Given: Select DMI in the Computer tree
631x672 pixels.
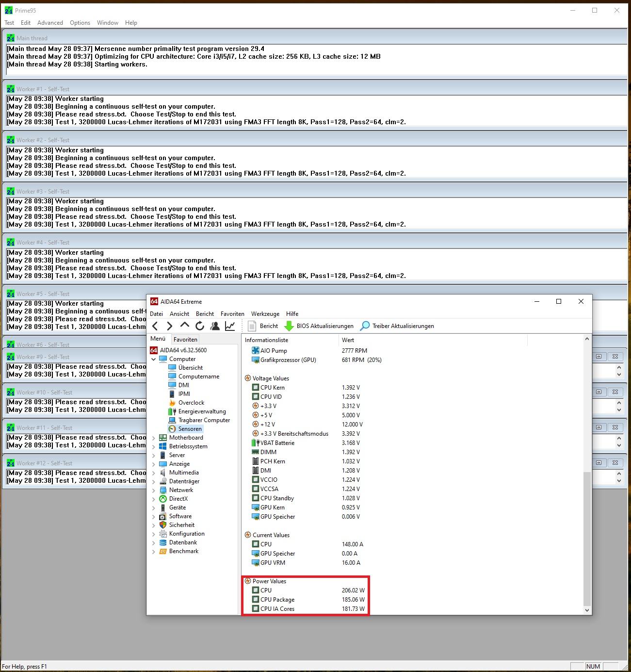Looking at the screenshot, I should pyautogui.click(x=178, y=385).
